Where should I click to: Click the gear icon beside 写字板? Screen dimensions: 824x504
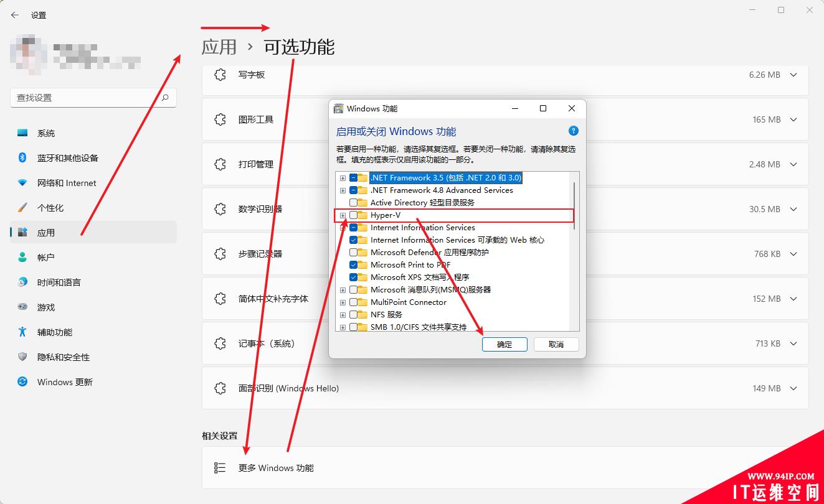tap(220, 75)
